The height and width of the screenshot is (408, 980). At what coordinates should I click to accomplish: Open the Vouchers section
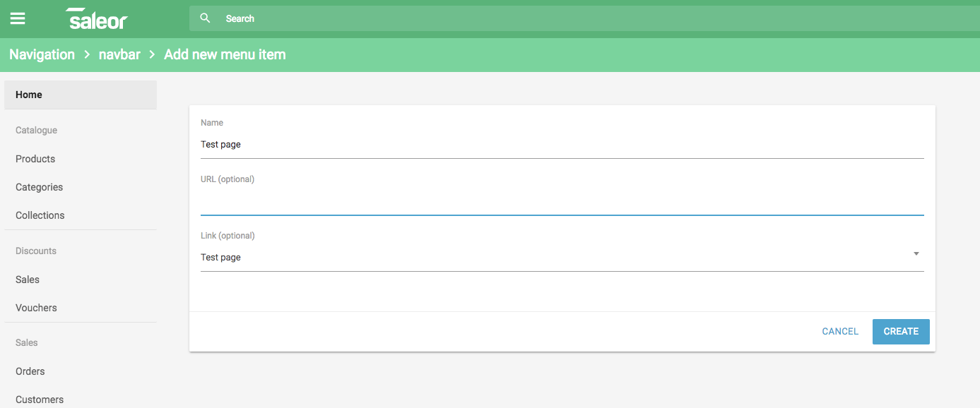[35, 307]
